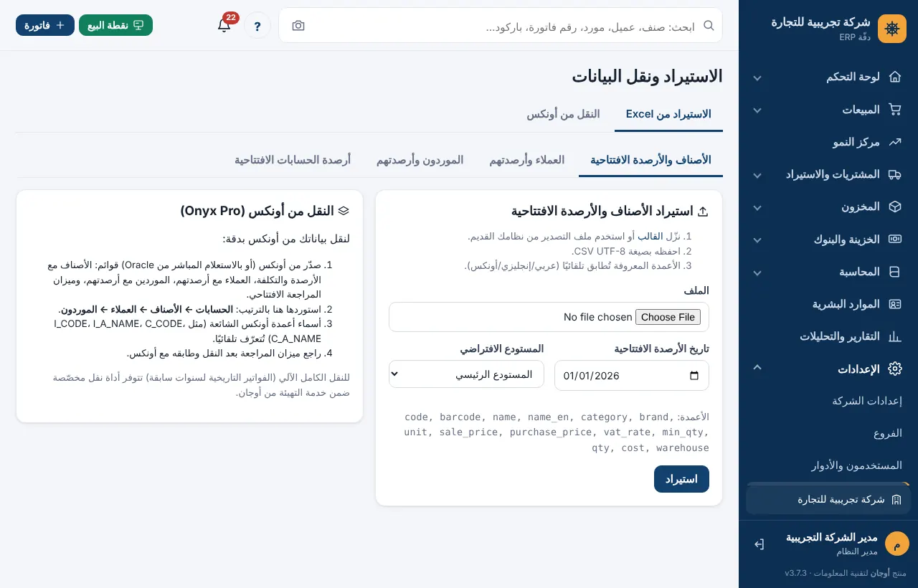Click the search magnifier icon
The width and height of the screenshot is (918, 588).
[x=709, y=25]
